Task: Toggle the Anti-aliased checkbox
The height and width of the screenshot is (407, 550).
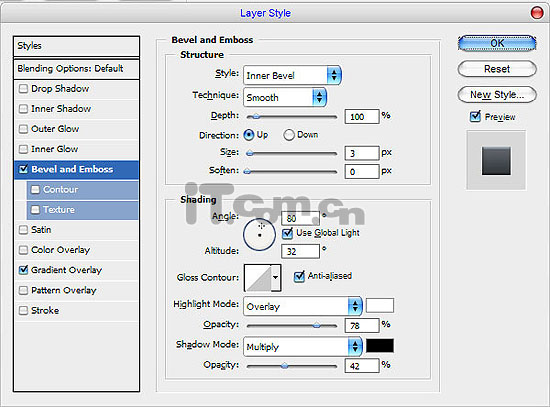Action: point(299,276)
